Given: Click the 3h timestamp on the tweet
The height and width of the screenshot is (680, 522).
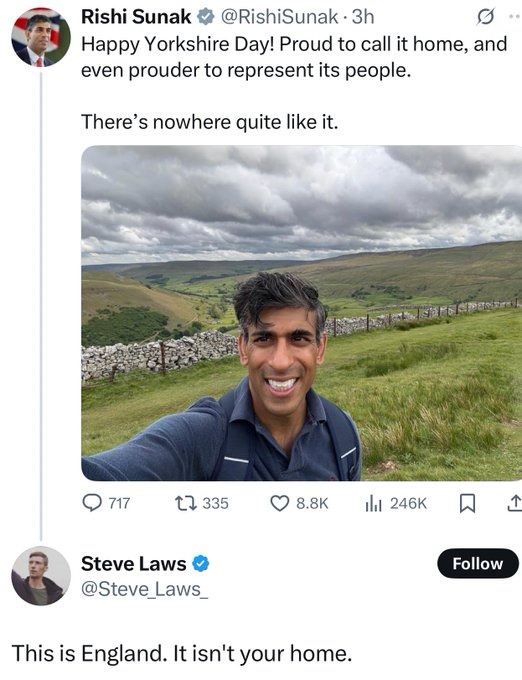Looking at the screenshot, I should [x=363, y=17].
